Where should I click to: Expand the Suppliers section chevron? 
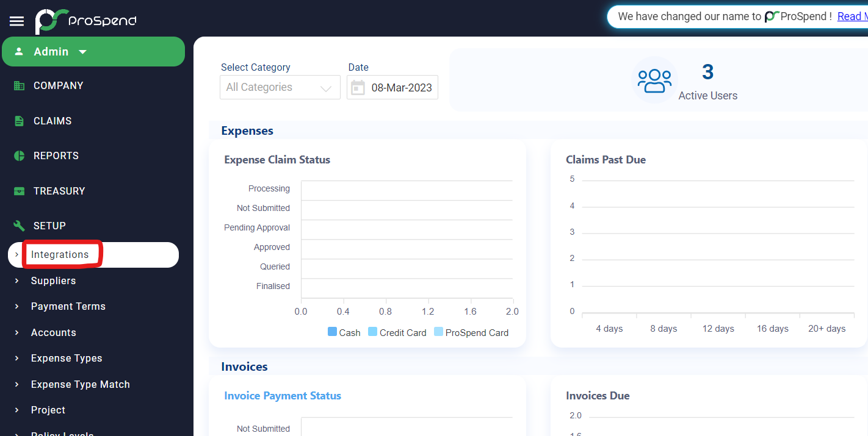click(15, 281)
